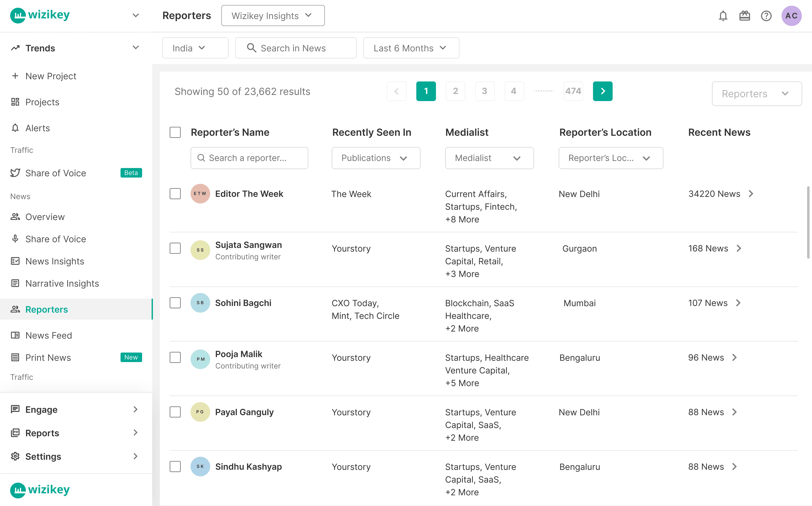The width and height of the screenshot is (812, 506).
Task: Check the select-all reporters checkbox
Action: point(175,132)
